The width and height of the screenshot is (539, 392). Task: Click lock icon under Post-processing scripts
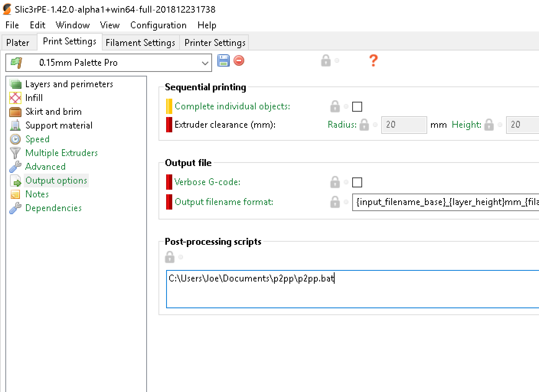(x=170, y=257)
